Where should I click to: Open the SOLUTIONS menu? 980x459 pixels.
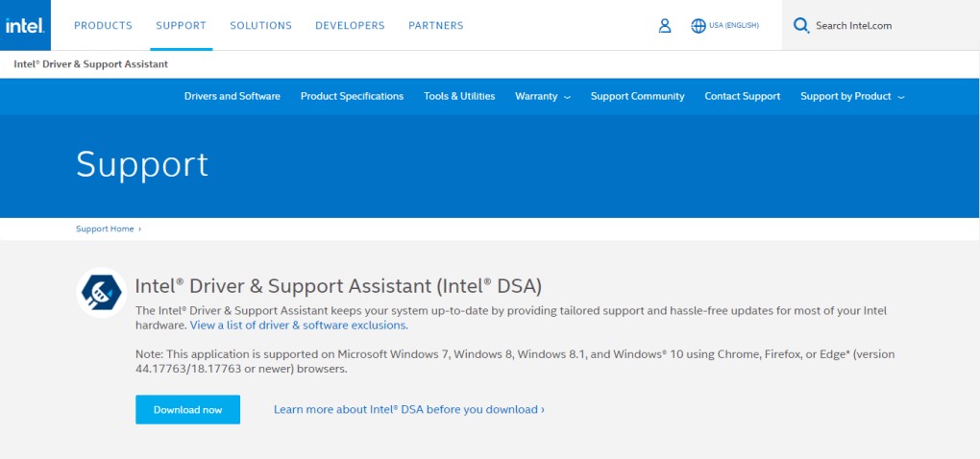point(260,26)
